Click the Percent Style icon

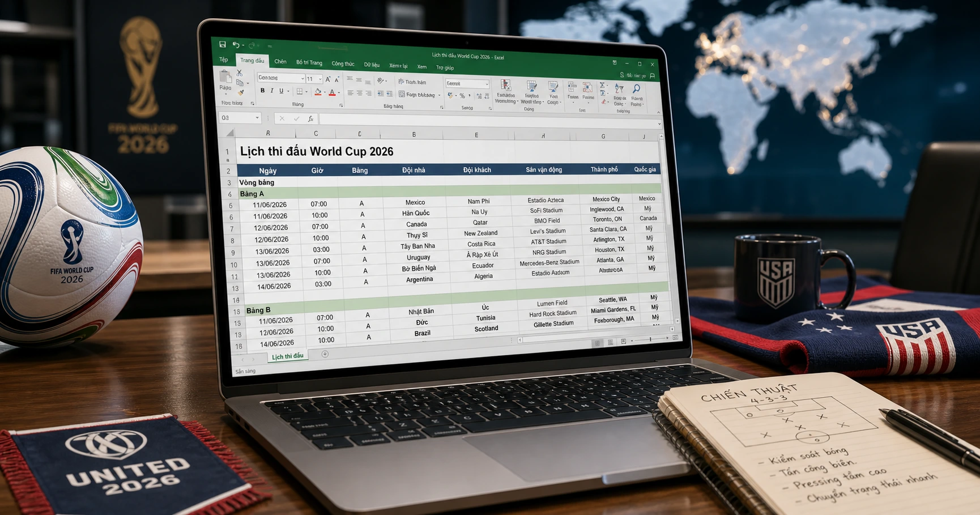(x=462, y=96)
